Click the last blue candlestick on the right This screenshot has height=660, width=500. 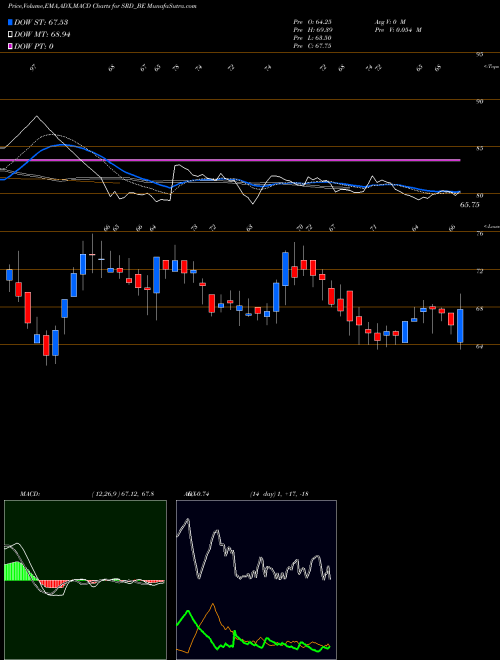pos(460,326)
